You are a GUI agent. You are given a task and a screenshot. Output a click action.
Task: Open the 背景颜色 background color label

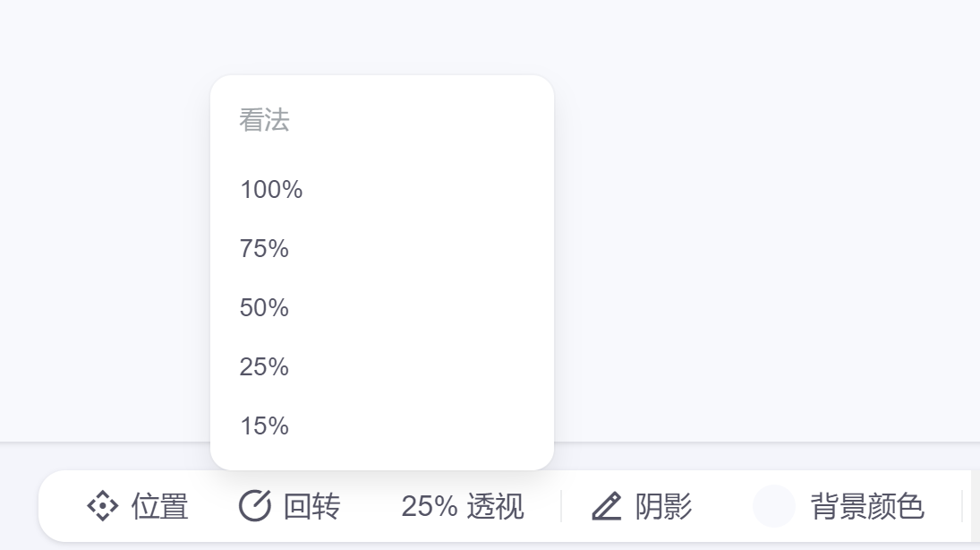867,506
